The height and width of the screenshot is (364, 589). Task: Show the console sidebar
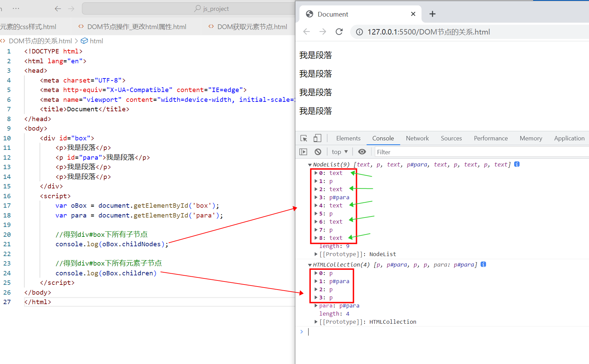pyautogui.click(x=303, y=152)
